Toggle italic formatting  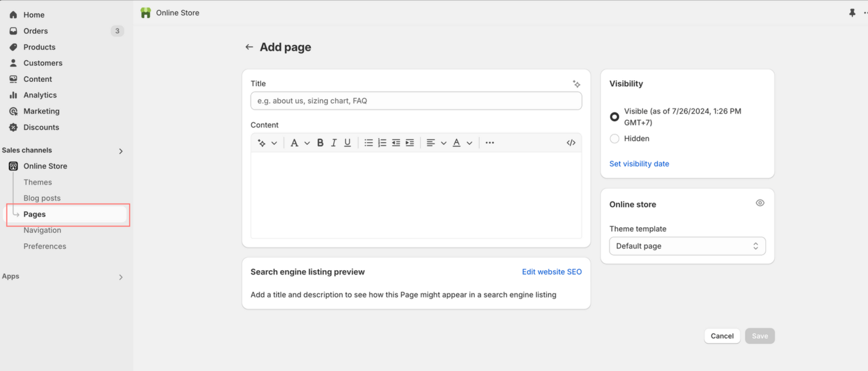[x=334, y=143]
